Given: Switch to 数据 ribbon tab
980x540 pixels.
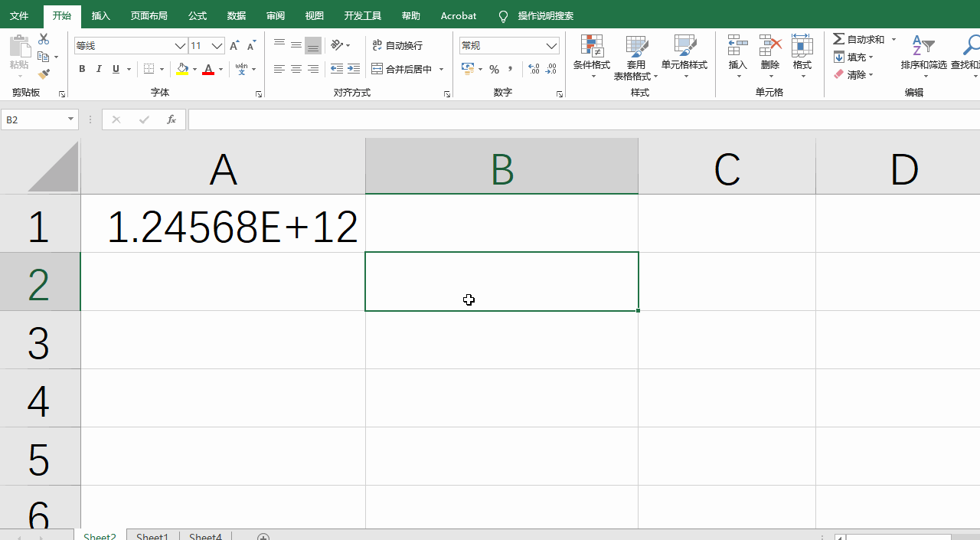Looking at the screenshot, I should (237, 15).
